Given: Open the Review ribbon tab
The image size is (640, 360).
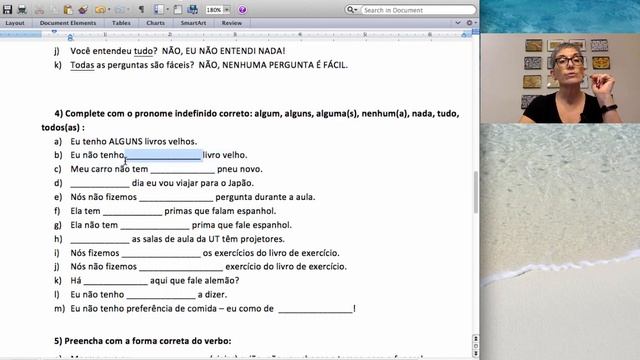Looking at the screenshot, I should click(231, 23).
